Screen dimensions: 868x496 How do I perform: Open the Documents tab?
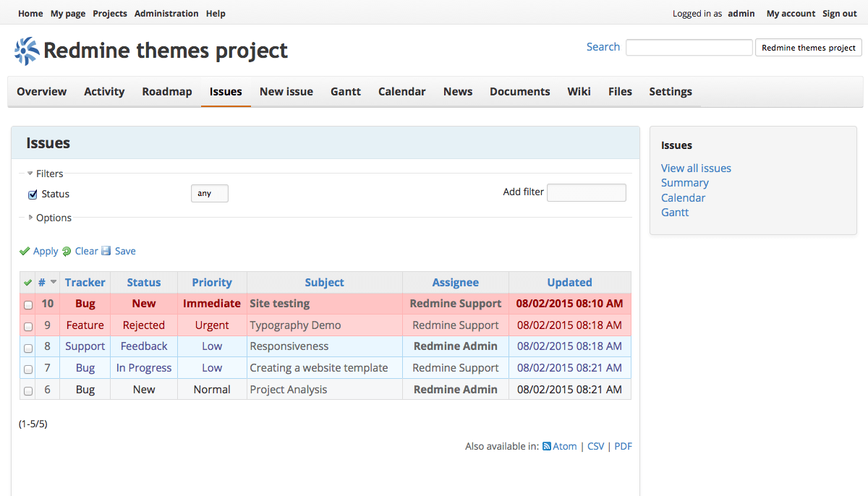pos(520,92)
